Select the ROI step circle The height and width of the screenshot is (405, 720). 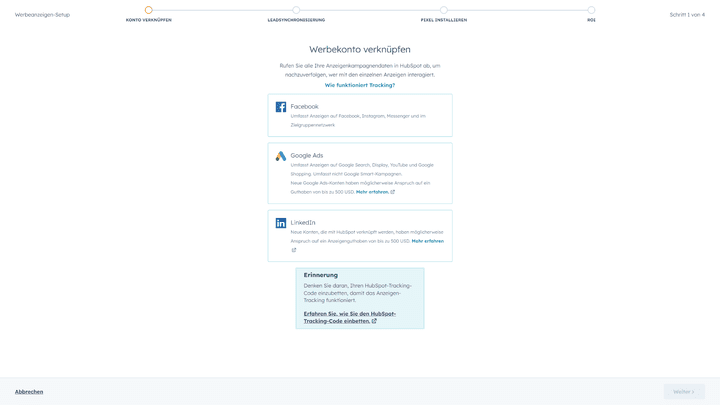click(x=591, y=10)
